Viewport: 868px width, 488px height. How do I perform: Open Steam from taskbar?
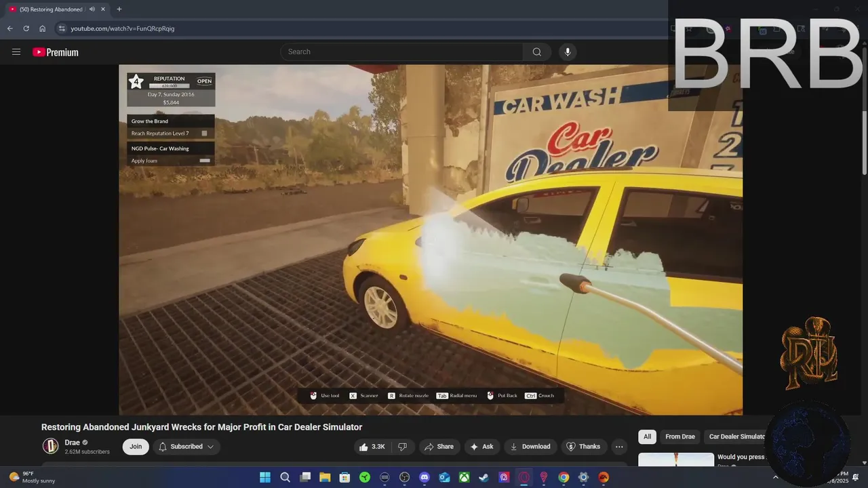click(x=484, y=477)
